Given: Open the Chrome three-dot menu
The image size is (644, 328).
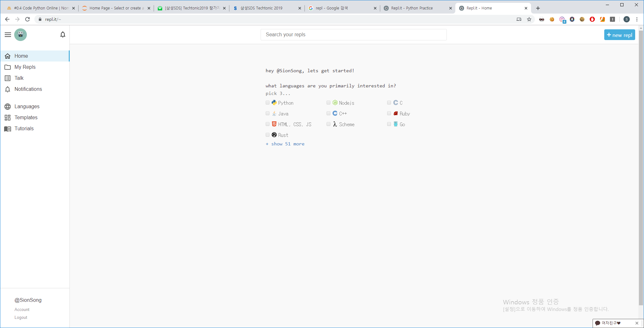Looking at the screenshot, I should (637, 19).
